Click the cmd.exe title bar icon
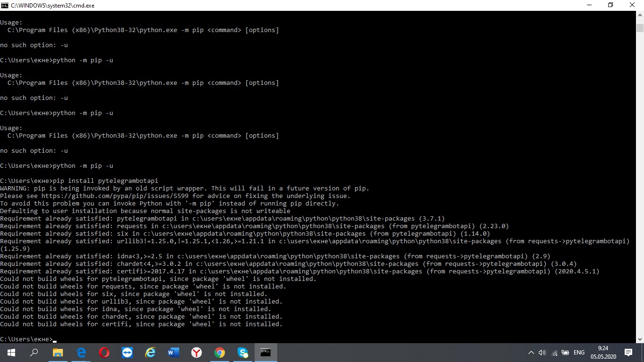 click(5, 5)
